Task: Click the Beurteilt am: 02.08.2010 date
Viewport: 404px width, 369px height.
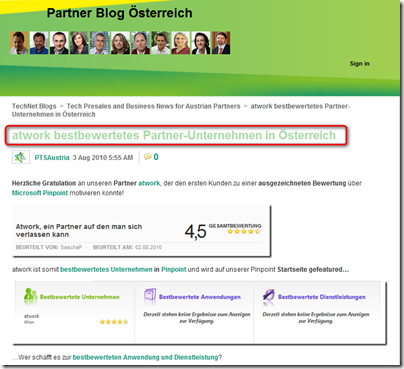Action: click(x=127, y=247)
